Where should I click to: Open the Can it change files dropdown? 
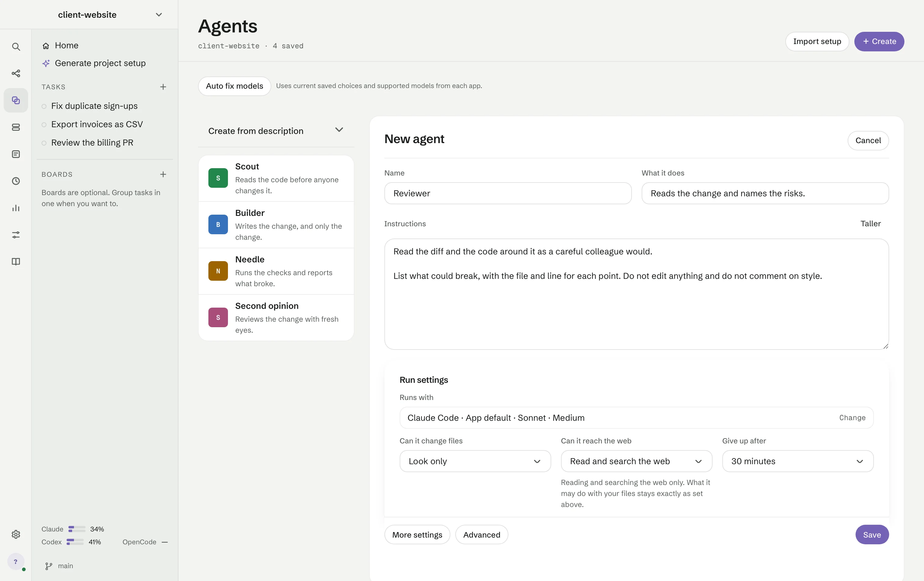click(x=475, y=461)
